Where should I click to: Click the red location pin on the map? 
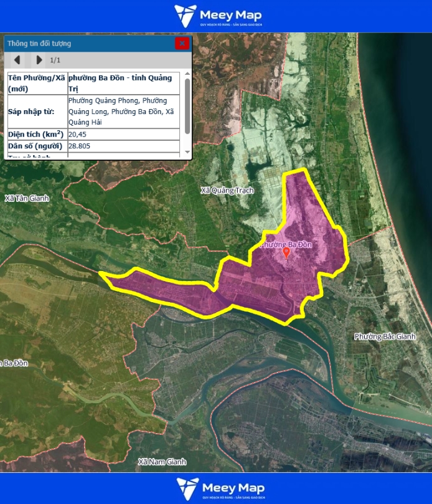tap(286, 253)
